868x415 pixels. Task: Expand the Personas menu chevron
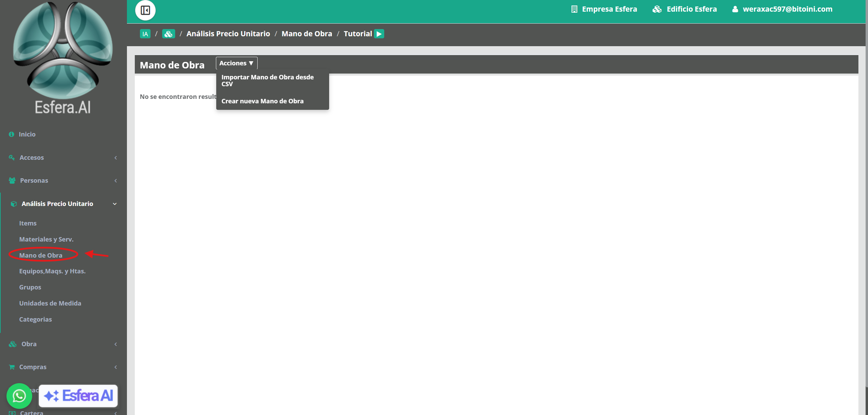pyautogui.click(x=116, y=181)
